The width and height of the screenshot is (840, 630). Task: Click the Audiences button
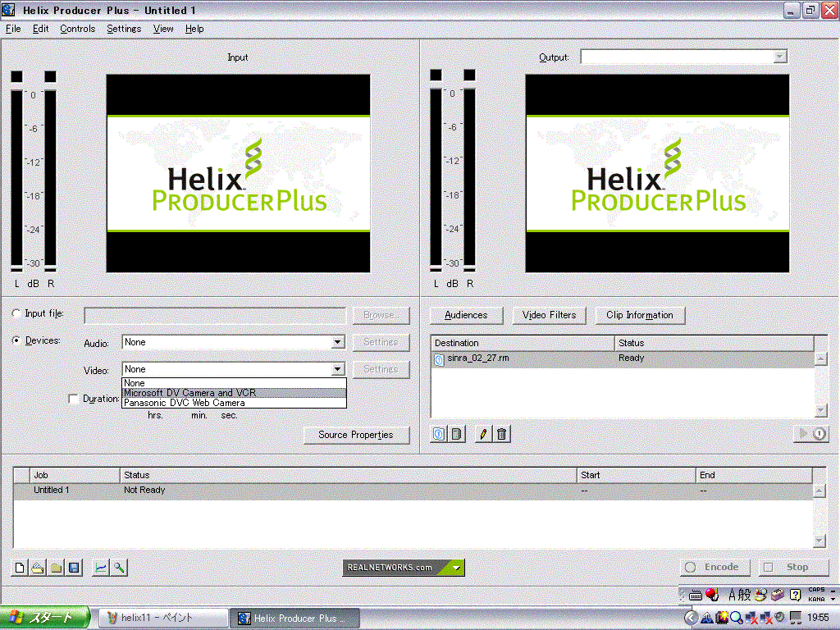(466, 315)
